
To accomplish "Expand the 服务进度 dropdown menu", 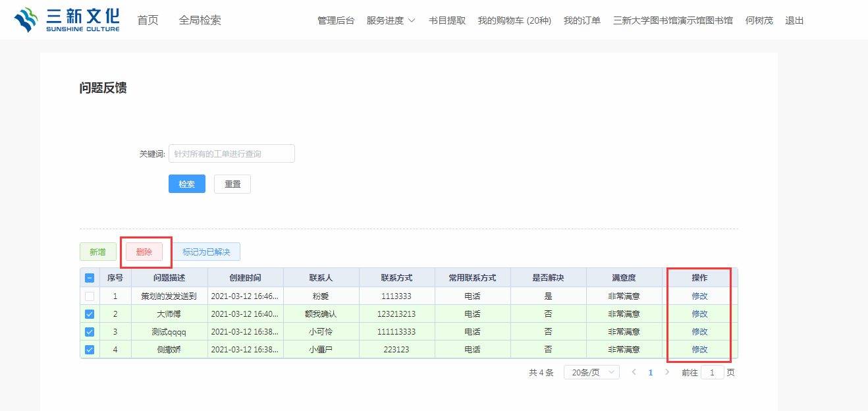I will coord(391,20).
